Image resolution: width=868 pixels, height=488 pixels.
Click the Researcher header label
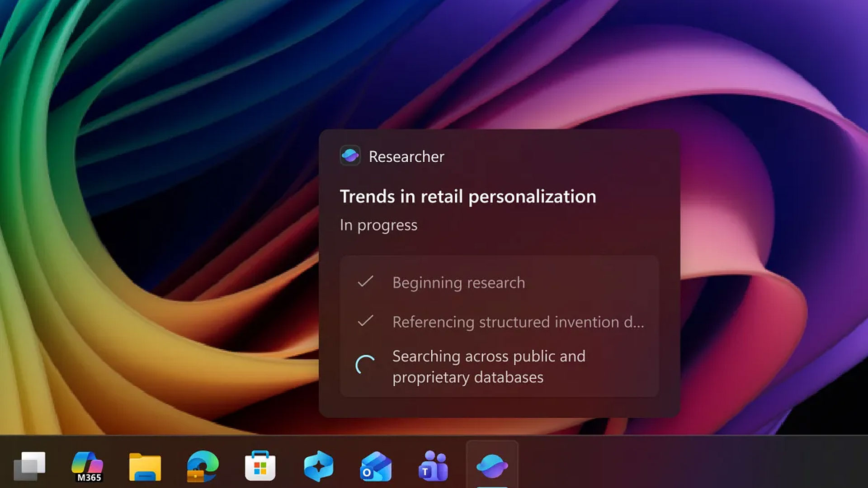[x=406, y=157]
